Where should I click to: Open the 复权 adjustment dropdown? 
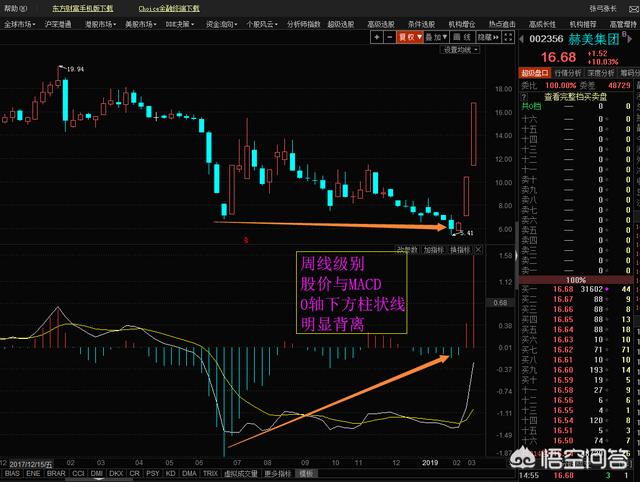(x=410, y=37)
